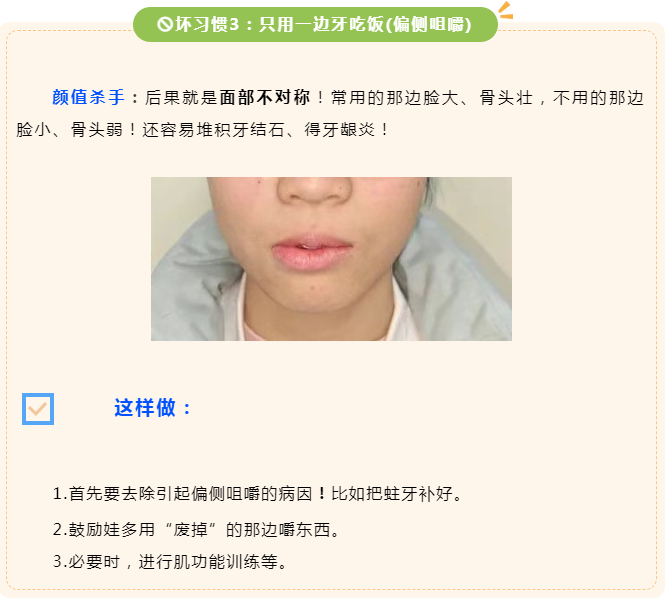The width and height of the screenshot is (665, 600).
Task: Click the bold 面部不对称 text
Action: pos(265,98)
